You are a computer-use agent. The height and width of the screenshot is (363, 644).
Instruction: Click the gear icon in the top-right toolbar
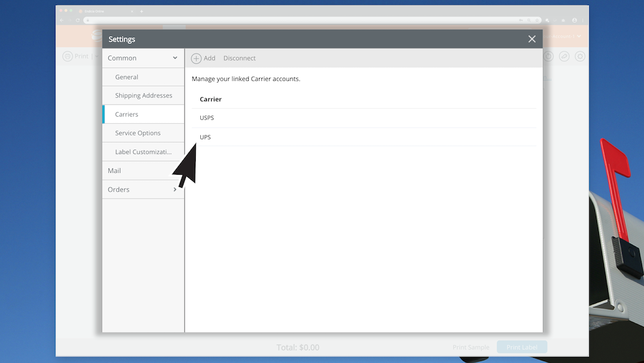pyautogui.click(x=580, y=57)
